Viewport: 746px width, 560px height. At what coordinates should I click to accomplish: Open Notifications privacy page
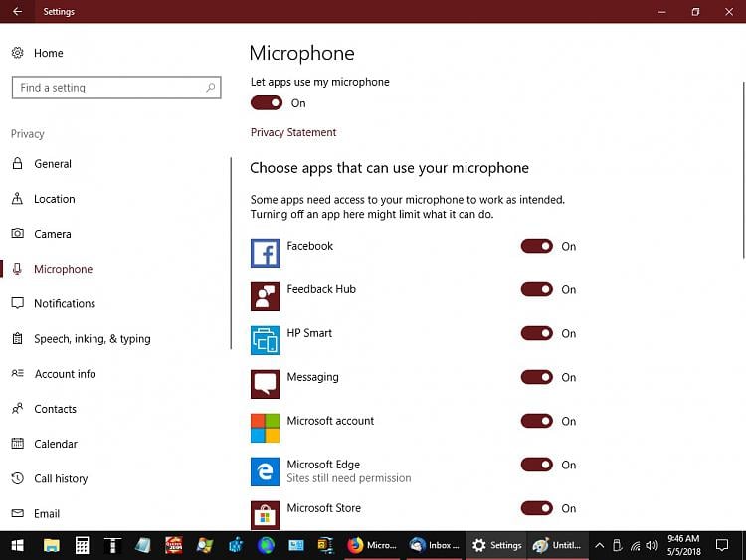click(x=65, y=304)
